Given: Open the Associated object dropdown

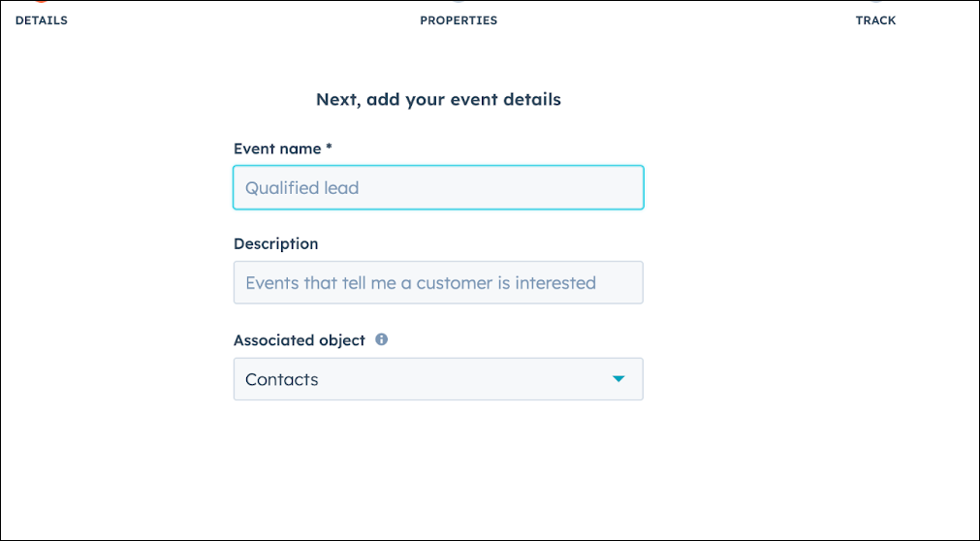Looking at the screenshot, I should [x=438, y=379].
